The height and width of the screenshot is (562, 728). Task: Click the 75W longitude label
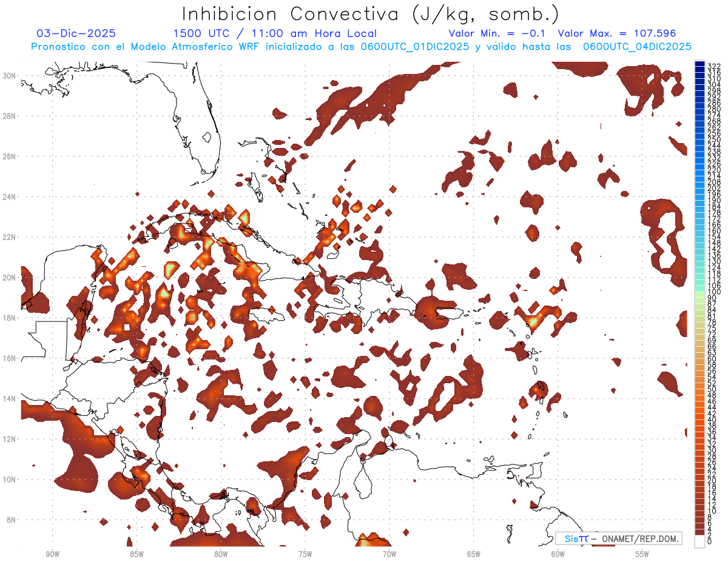pyautogui.click(x=305, y=554)
